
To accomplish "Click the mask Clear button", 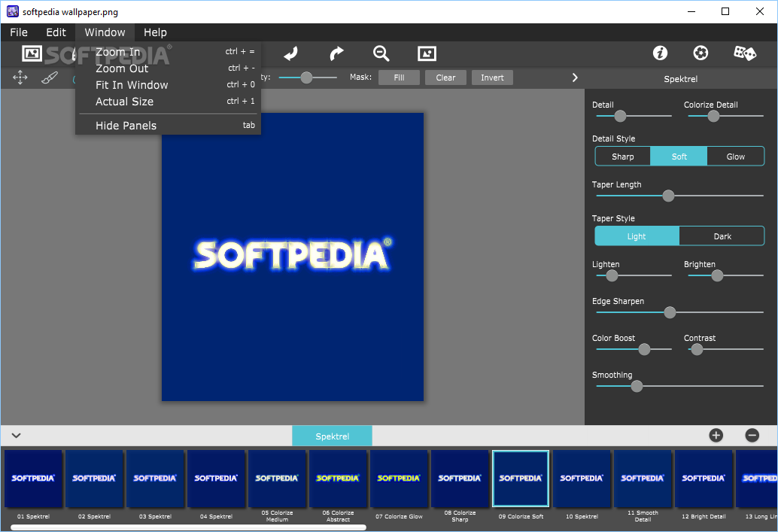I will (445, 78).
